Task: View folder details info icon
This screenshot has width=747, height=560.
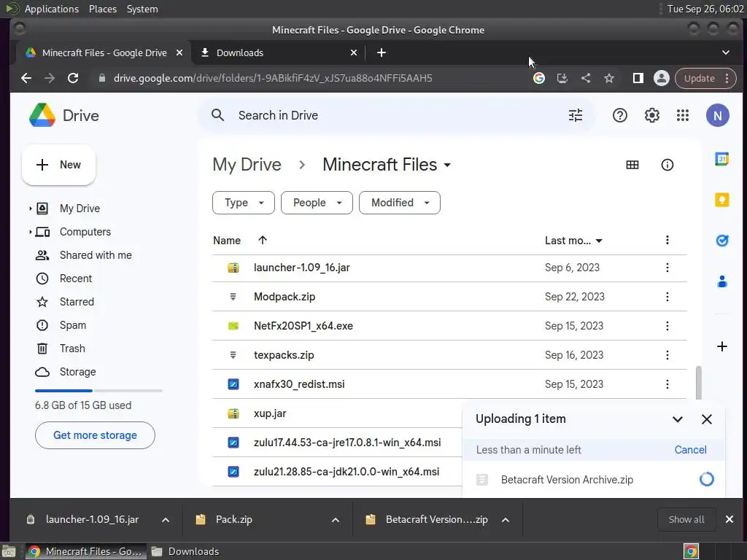Action: (x=667, y=165)
